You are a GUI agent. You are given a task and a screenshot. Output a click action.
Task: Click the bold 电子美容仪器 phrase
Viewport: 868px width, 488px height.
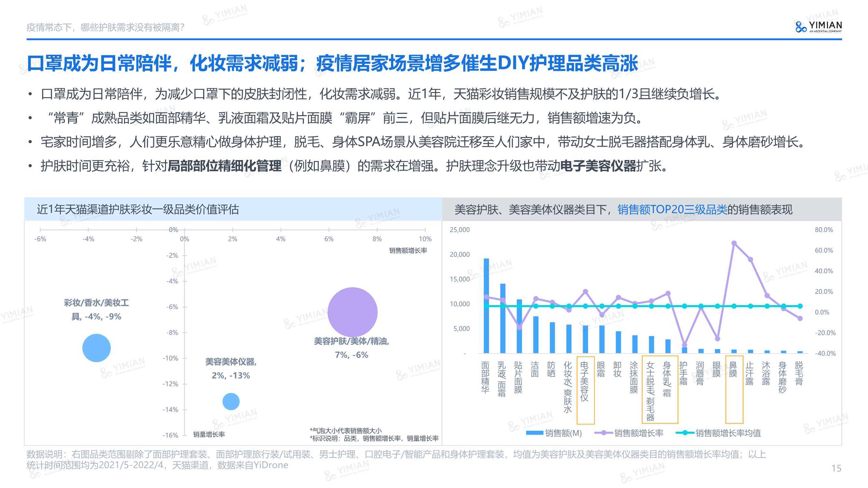[x=598, y=166]
